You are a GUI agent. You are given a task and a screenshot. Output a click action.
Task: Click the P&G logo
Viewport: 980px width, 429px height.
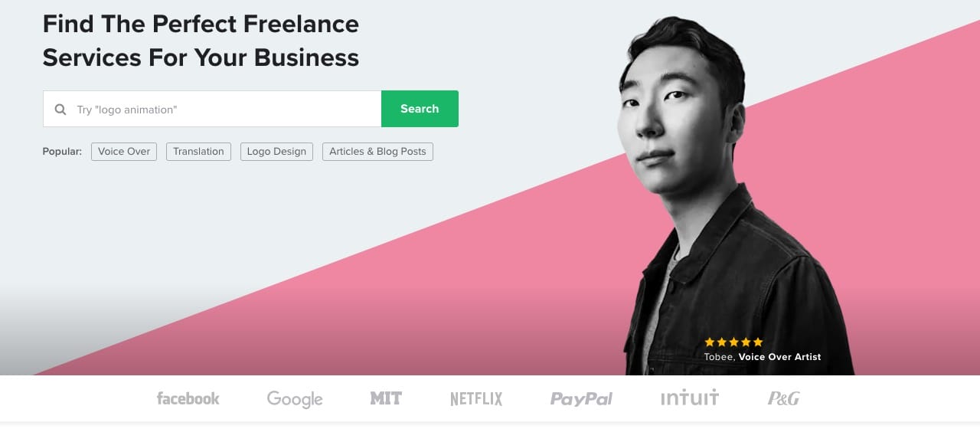(784, 398)
